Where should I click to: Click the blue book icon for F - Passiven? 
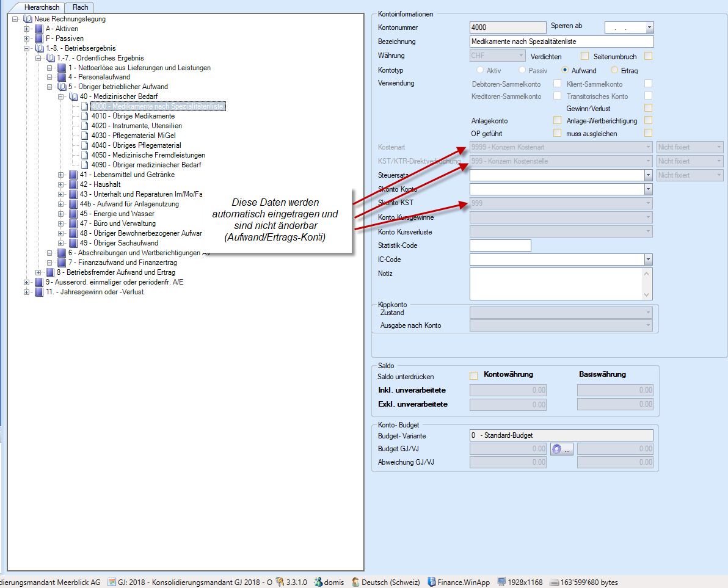(x=39, y=38)
